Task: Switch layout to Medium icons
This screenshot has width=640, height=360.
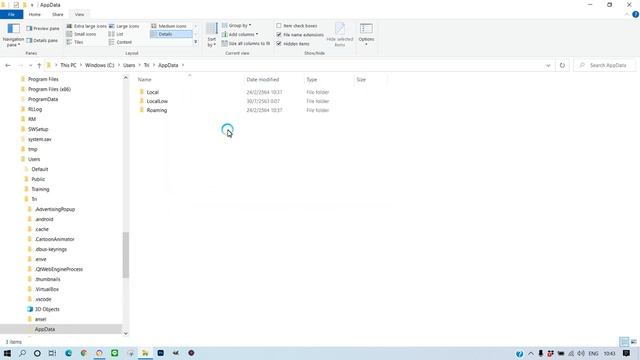Action: [x=169, y=26]
